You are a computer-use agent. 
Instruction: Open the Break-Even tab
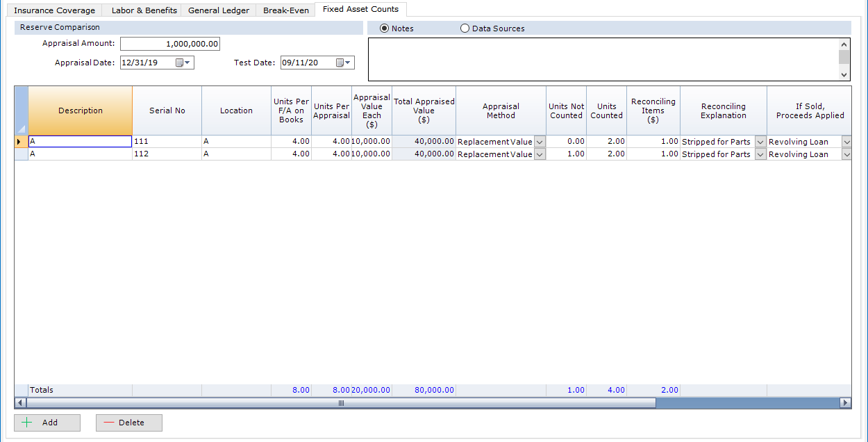point(285,10)
